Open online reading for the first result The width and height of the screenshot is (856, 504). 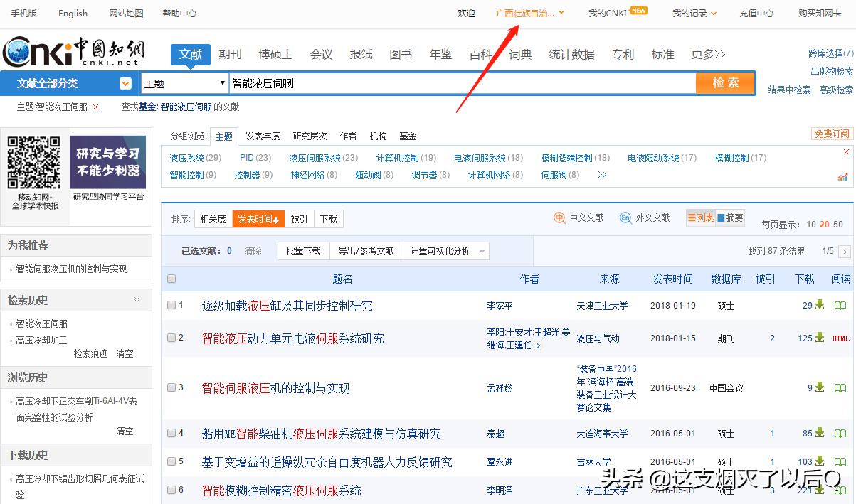pyautogui.click(x=840, y=304)
